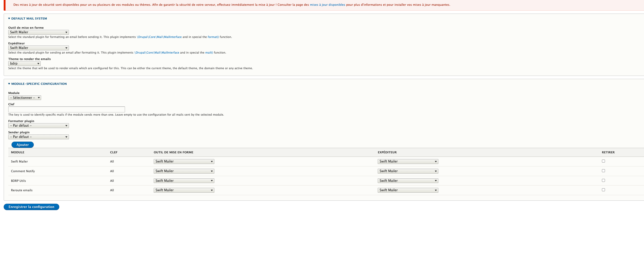Open the mises à jour disponibles link
This screenshot has width=644, height=263.
[327, 5]
